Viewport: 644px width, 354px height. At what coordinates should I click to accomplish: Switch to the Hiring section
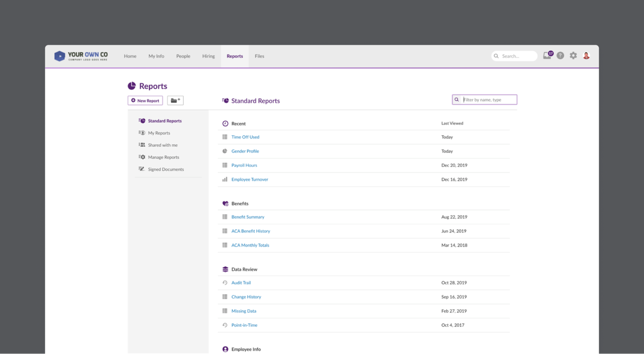click(x=208, y=56)
